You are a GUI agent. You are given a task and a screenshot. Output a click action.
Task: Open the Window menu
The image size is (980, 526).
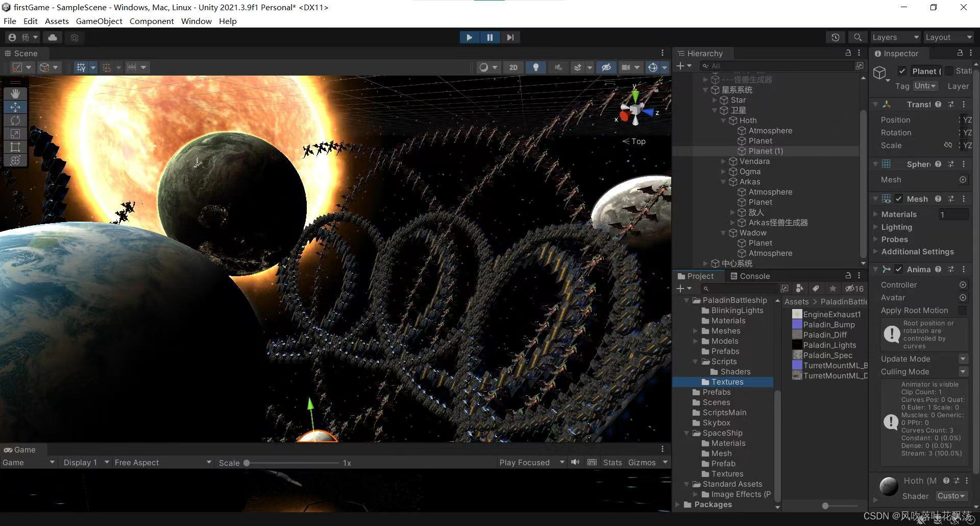(196, 21)
